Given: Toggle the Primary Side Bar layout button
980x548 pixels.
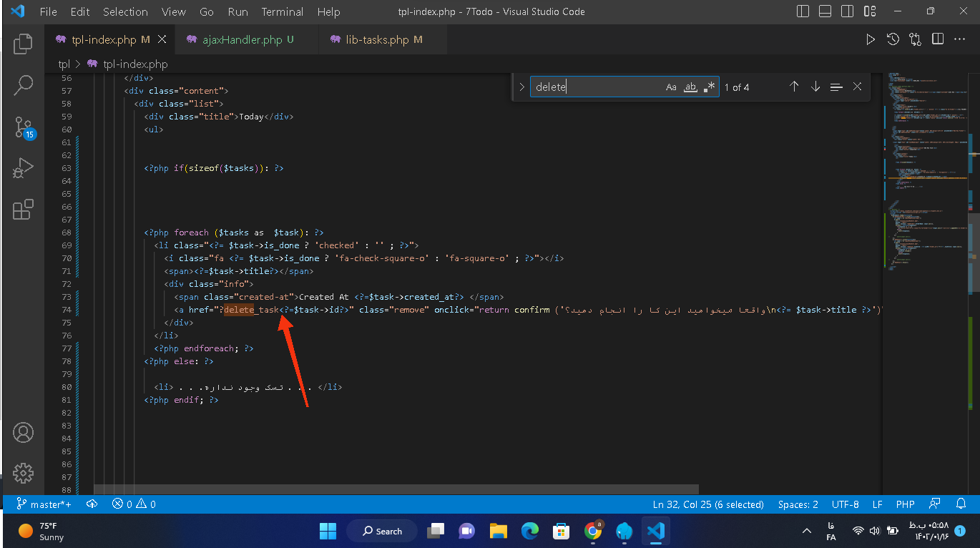Looking at the screenshot, I should tap(803, 11).
